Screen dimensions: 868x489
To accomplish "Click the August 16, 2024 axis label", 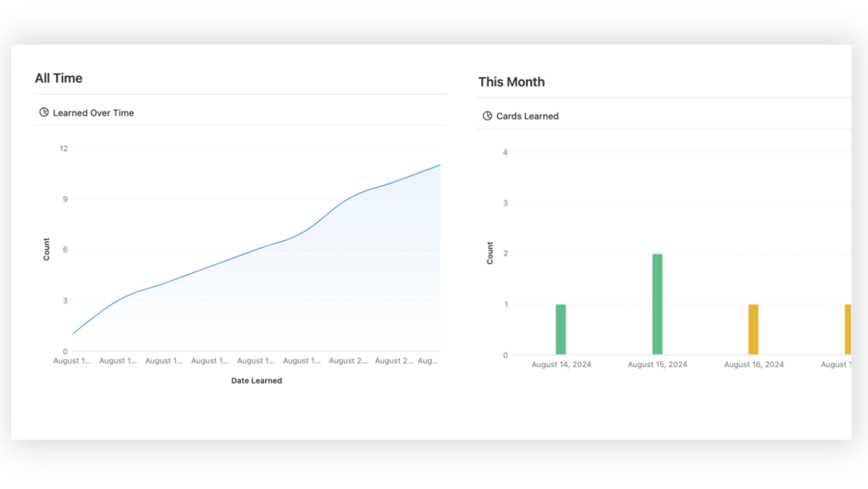I will click(x=754, y=365).
